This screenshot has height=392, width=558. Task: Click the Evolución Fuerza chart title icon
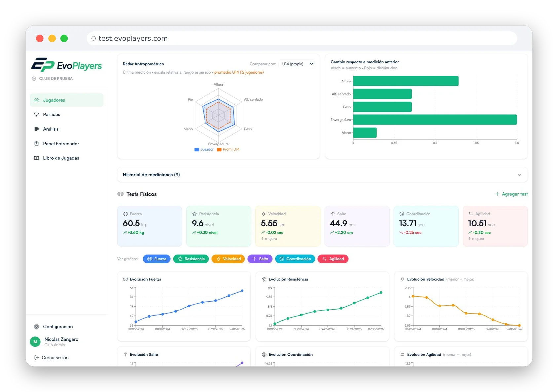click(125, 279)
